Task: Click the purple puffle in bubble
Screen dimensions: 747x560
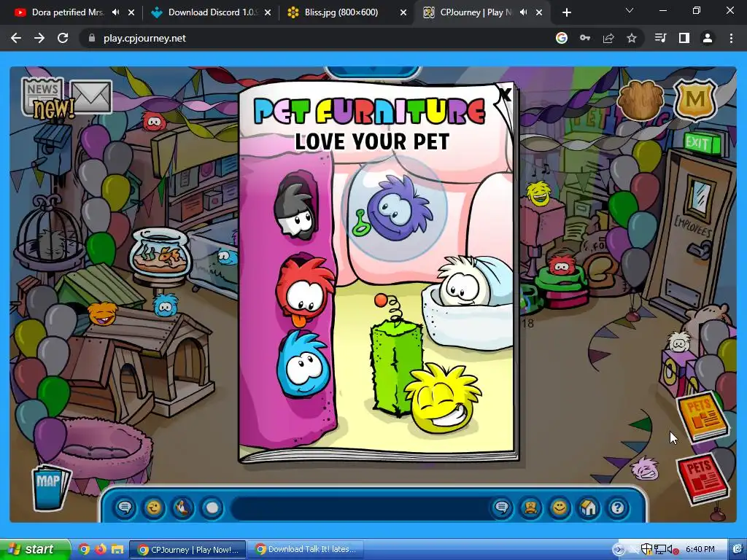Action: [398, 208]
